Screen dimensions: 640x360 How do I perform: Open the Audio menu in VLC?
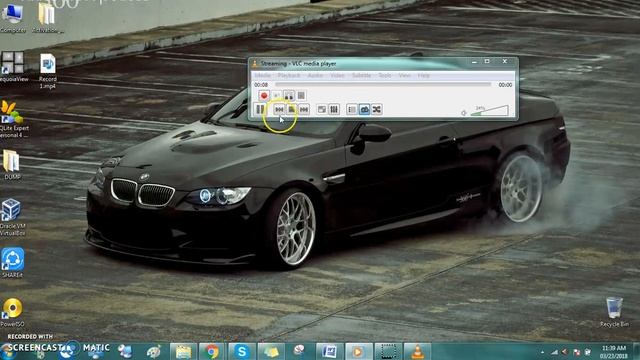315,76
